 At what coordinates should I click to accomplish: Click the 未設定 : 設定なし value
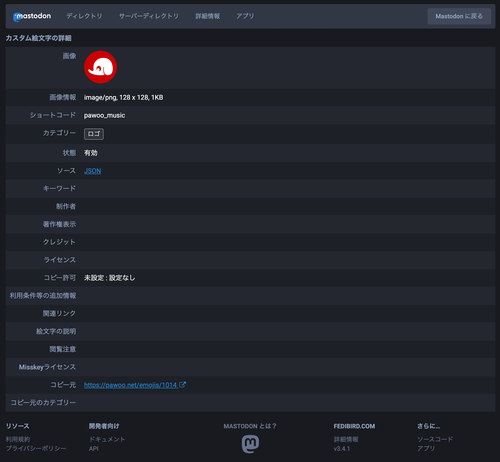coord(109,278)
